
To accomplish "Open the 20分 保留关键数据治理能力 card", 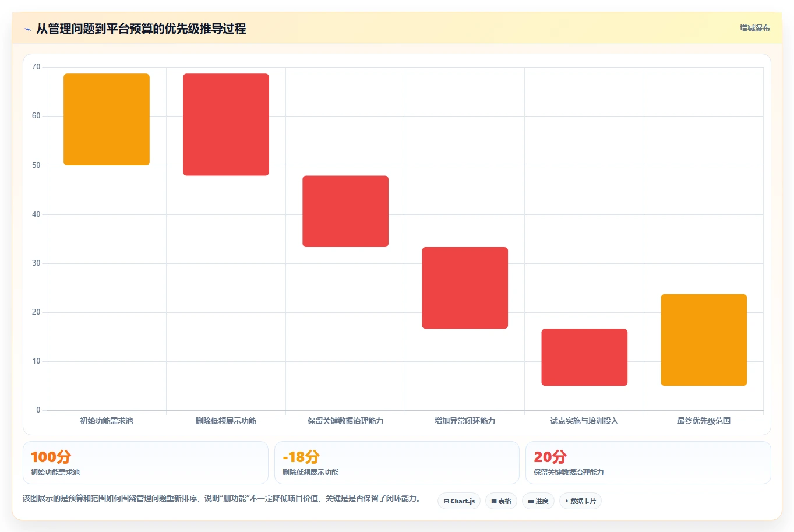I will (x=648, y=463).
